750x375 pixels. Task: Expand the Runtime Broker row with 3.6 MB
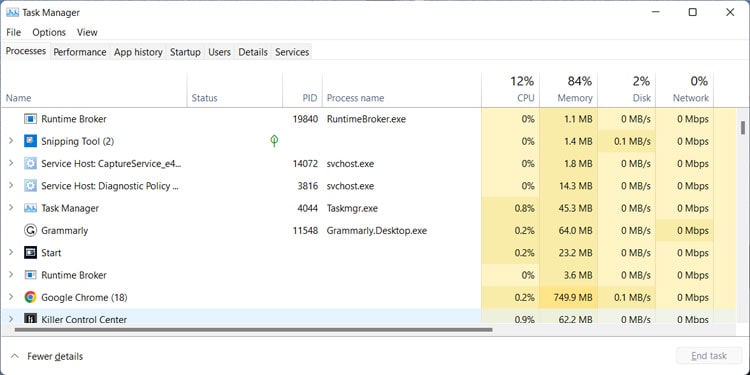point(11,275)
